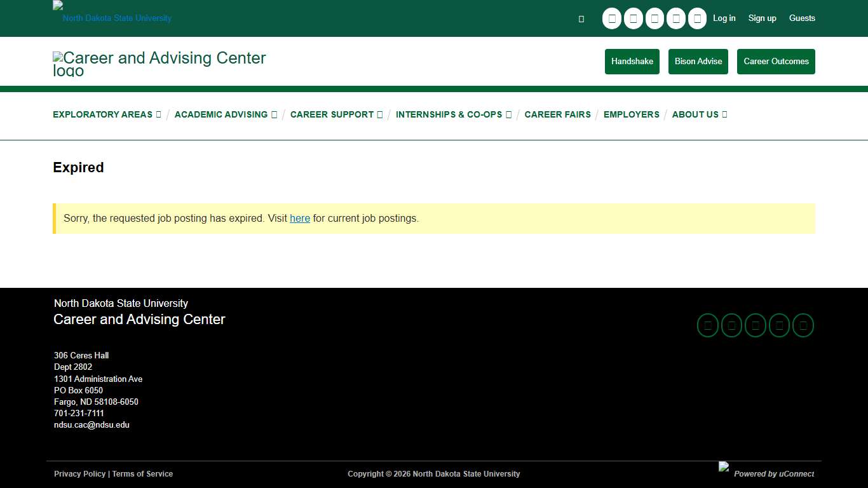Click the North Dakota State University logo

point(112,13)
